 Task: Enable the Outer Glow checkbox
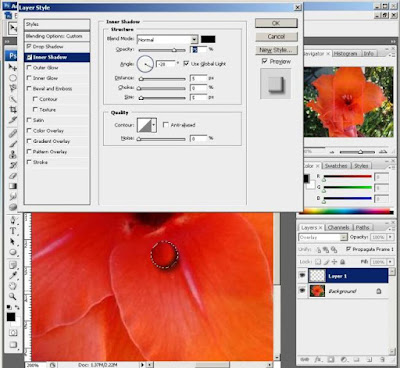29,67
